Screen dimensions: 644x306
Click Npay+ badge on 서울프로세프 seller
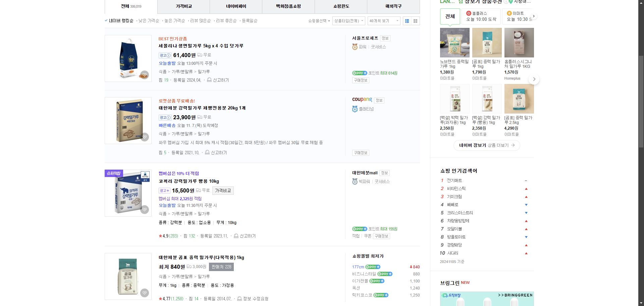[360, 73]
